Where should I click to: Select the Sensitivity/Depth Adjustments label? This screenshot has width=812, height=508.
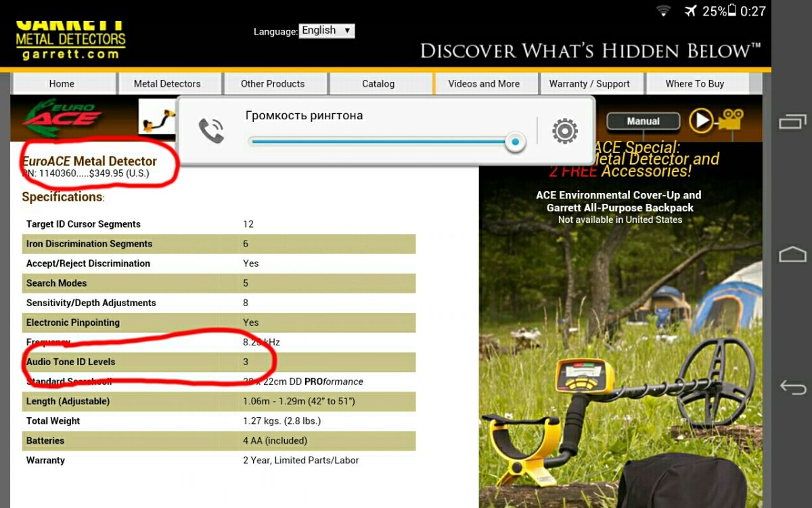coord(91,303)
